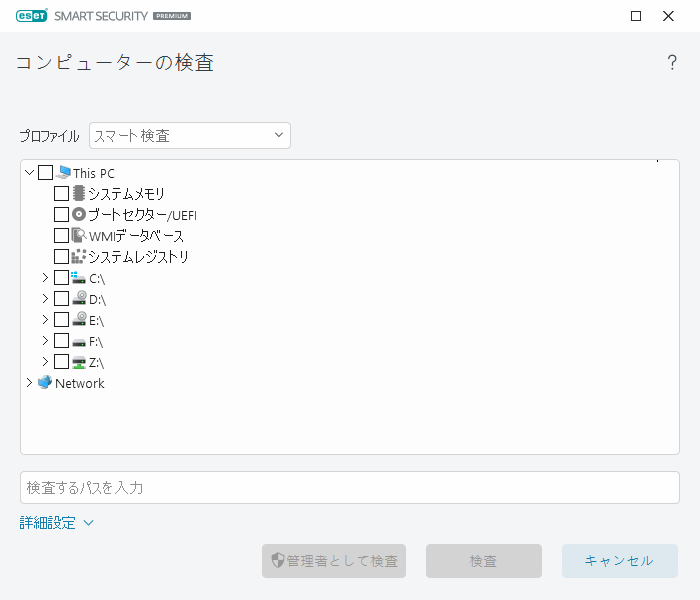Click the C:\ drive icon
Viewport: 700px width, 600px height.
pos(79,278)
